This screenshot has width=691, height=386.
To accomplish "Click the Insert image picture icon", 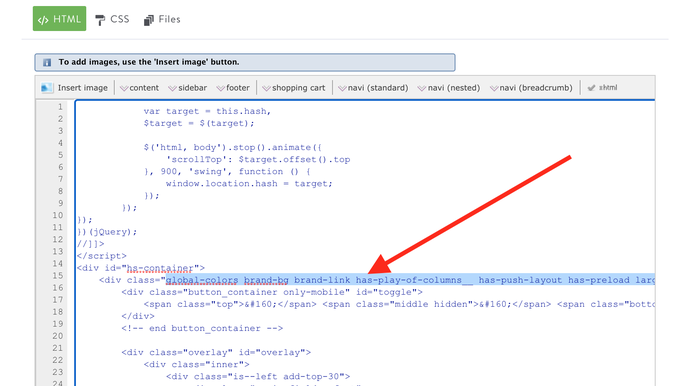I will point(47,88).
